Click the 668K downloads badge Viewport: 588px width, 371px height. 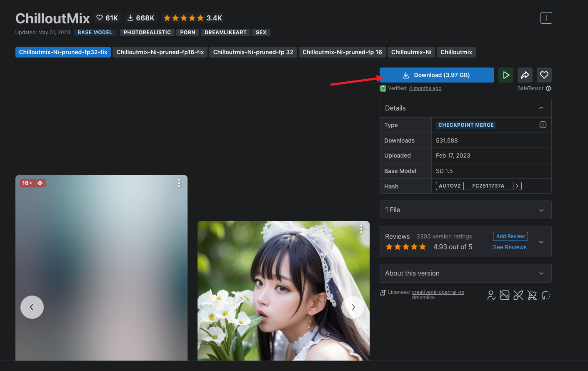[141, 18]
